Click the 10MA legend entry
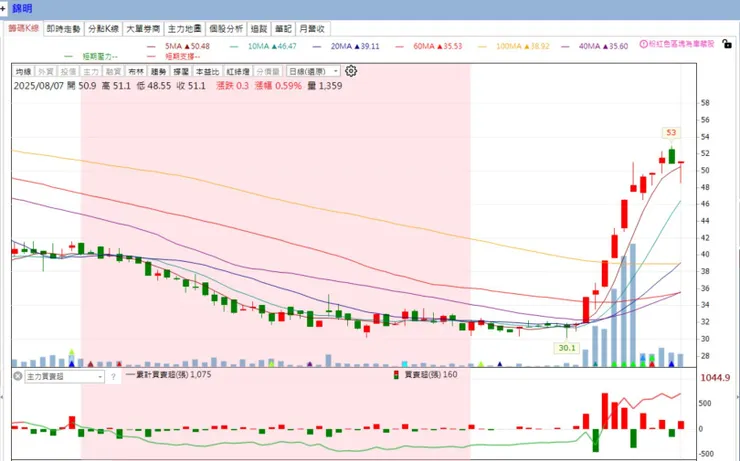 pyautogui.click(x=263, y=46)
